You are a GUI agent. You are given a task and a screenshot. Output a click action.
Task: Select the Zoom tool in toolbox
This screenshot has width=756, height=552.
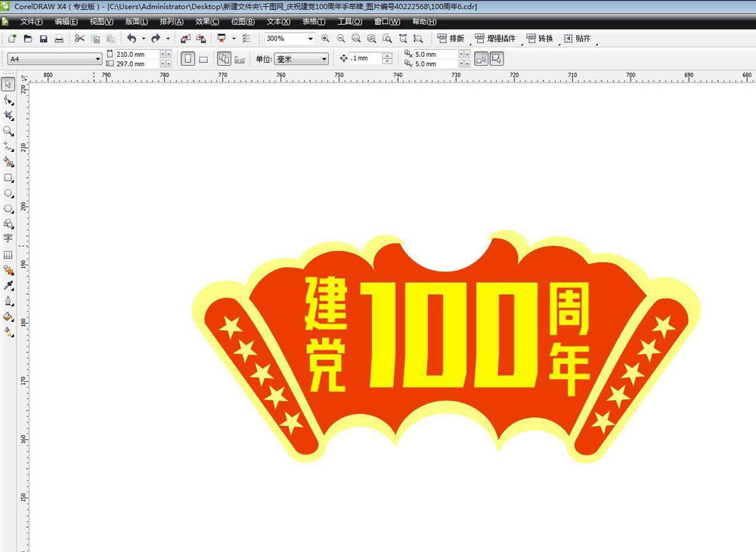(8, 132)
